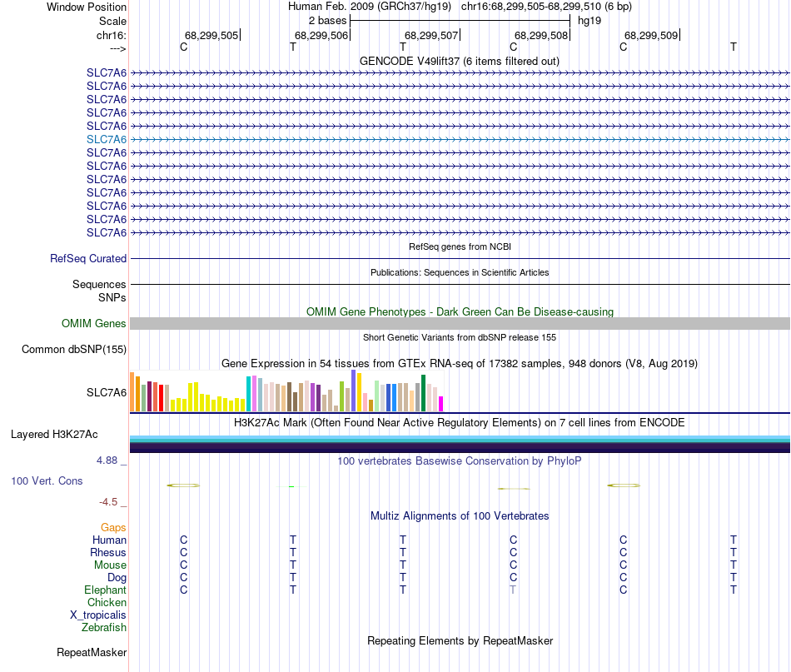This screenshot has width=791, height=672.
Task: Click the GTEx Gene Expression track title
Action: [x=460, y=363]
